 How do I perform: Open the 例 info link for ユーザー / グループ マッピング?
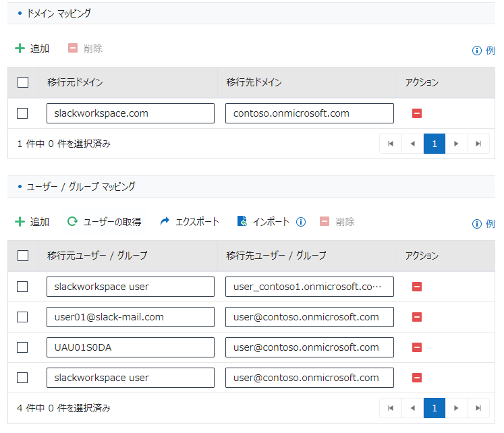tap(483, 223)
